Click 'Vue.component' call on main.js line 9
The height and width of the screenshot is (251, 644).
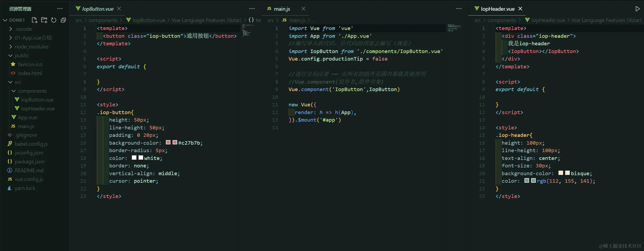308,89
